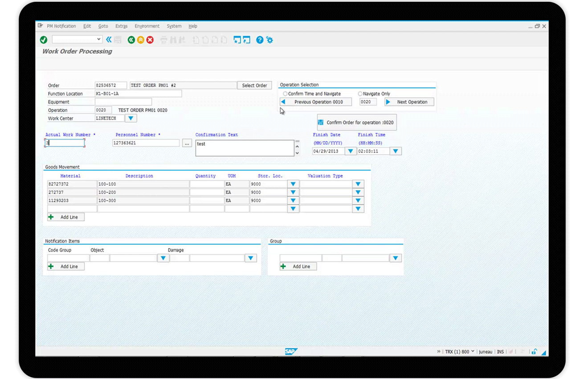
Task: Open the Environment menu
Action: (x=147, y=26)
